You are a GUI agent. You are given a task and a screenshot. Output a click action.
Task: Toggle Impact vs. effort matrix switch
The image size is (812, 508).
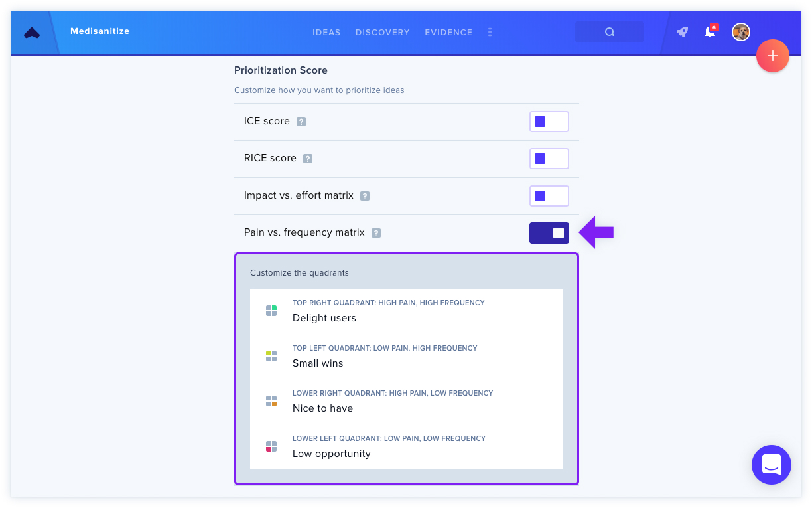[x=549, y=196]
